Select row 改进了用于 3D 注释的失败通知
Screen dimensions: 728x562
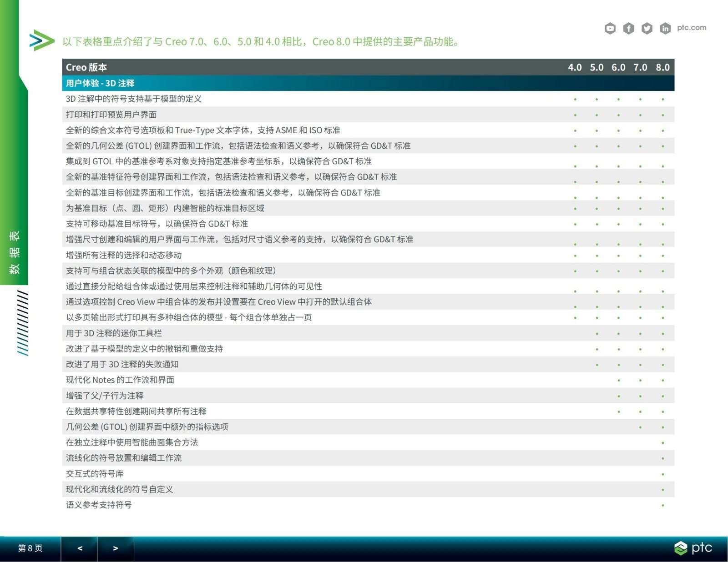click(x=368, y=364)
